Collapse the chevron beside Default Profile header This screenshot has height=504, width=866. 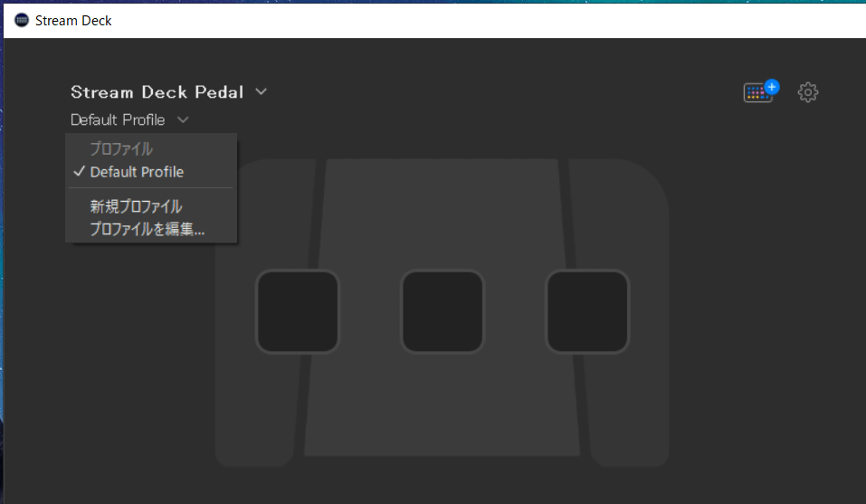coord(183,119)
